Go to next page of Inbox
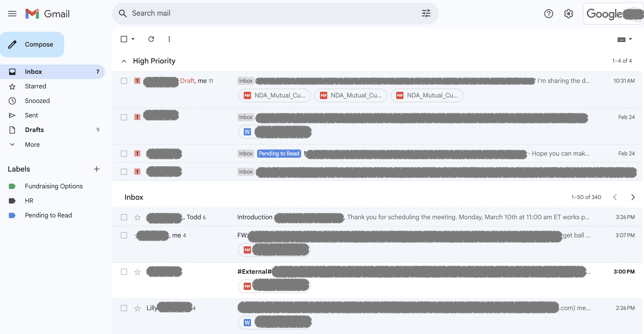 click(633, 197)
